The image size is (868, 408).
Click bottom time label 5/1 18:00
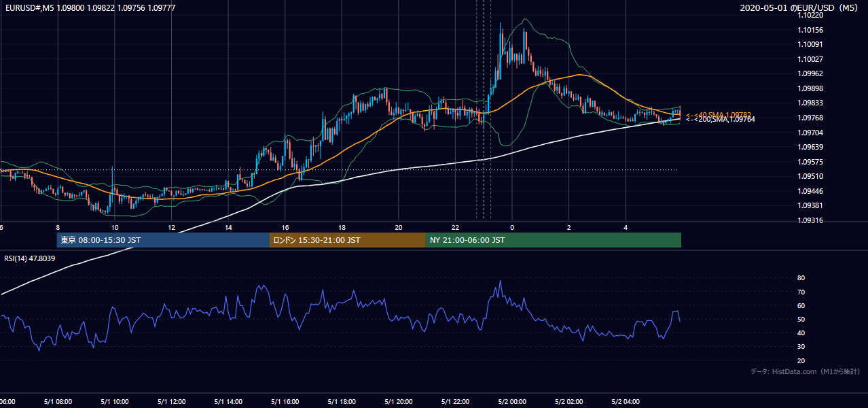(342, 402)
